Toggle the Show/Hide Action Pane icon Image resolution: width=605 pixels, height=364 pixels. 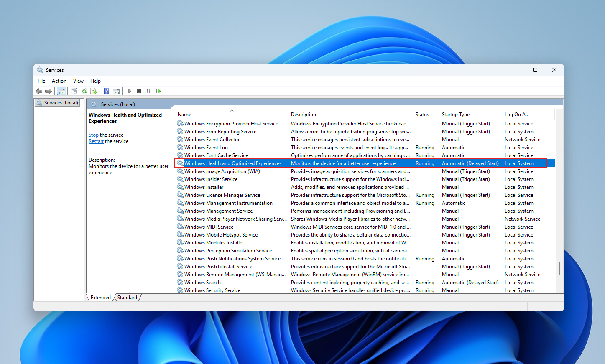[116, 91]
